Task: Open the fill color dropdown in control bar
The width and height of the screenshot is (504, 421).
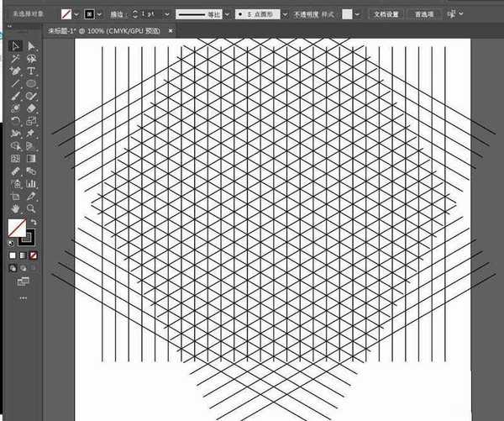Action: point(76,14)
